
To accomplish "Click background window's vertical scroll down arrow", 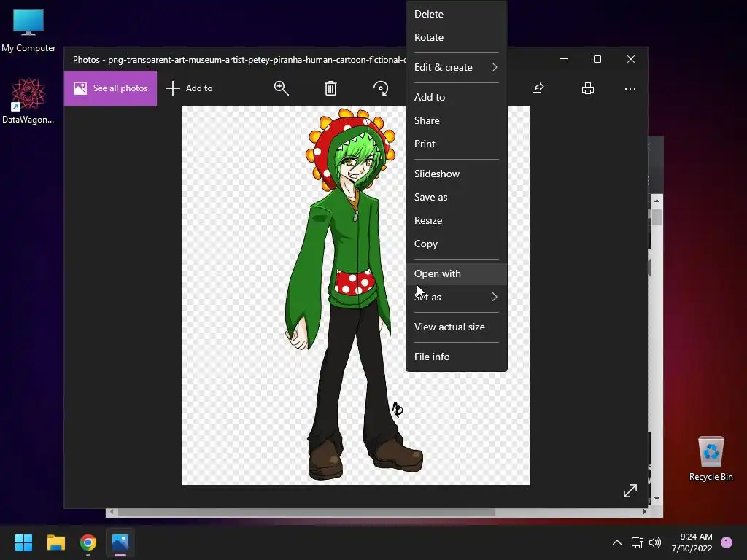I will point(657,499).
